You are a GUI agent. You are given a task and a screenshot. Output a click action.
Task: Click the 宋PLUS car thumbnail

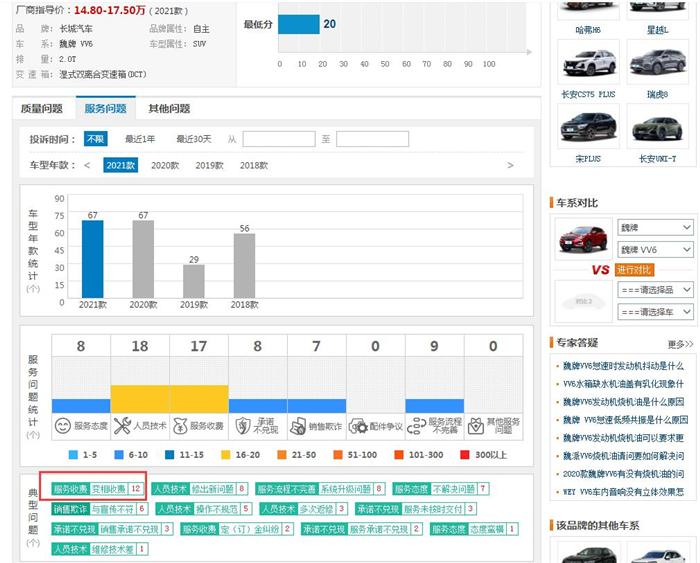click(588, 126)
